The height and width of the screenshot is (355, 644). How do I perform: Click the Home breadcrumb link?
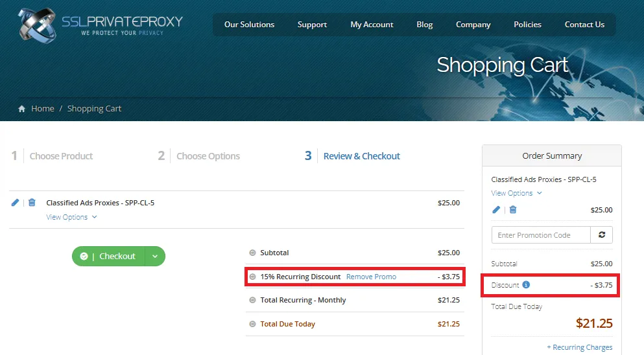coord(43,109)
